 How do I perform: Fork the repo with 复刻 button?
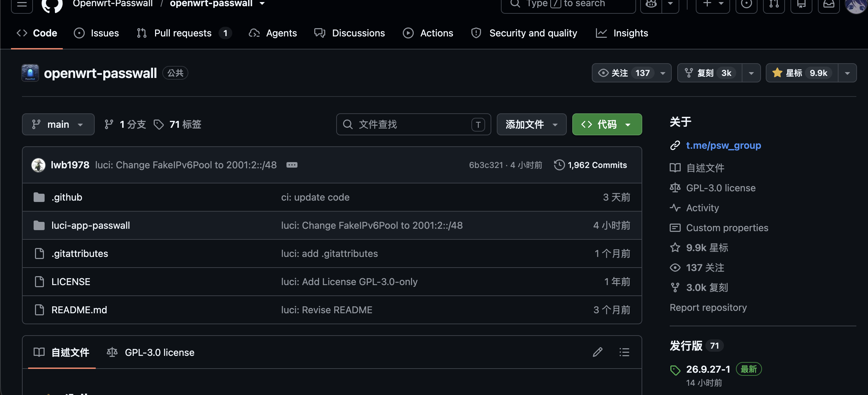click(x=709, y=73)
